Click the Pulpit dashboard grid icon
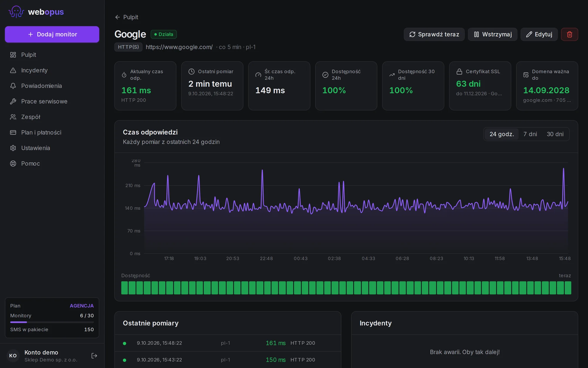Screen dimensions: 588x368 (13, 55)
